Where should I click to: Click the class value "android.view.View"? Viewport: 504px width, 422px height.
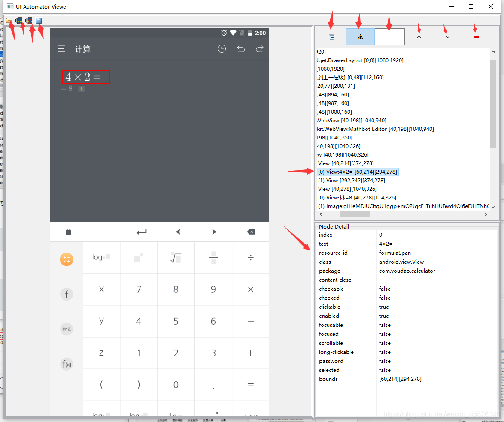point(401,262)
